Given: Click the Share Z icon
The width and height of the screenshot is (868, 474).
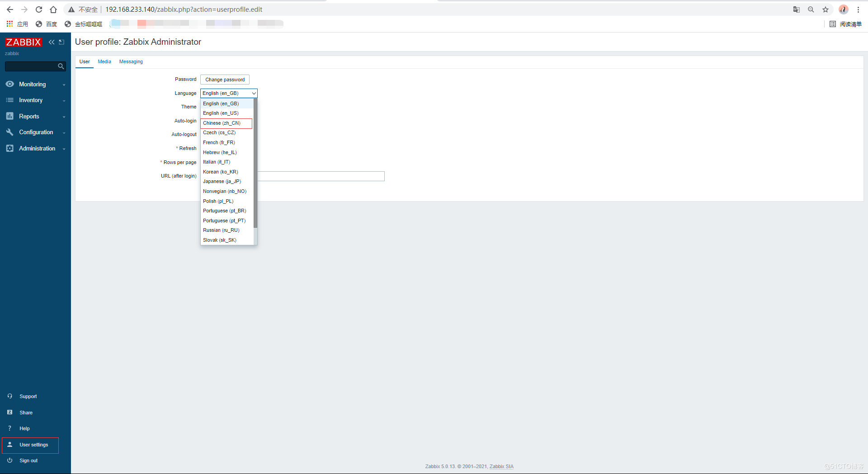Looking at the screenshot, I should (x=9, y=413).
